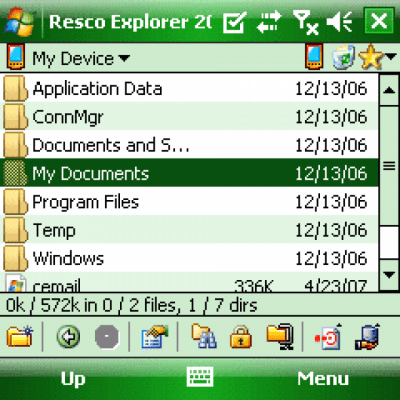Click the Find files binoculars icon
This screenshot has width=400, height=400.
pos(203,336)
